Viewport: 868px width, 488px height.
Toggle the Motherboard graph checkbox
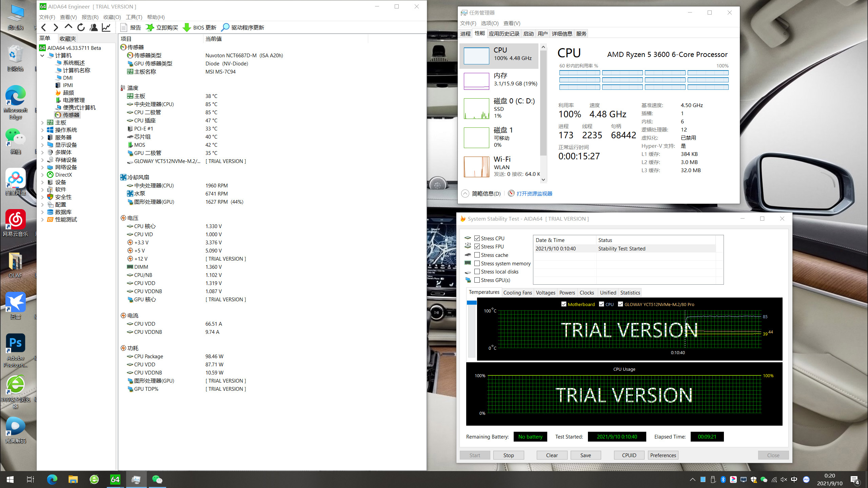(564, 304)
